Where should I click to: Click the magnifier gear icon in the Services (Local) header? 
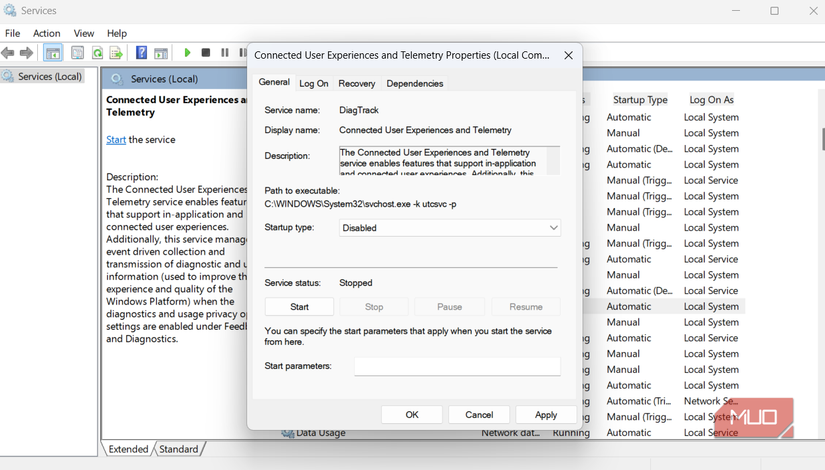(117, 79)
